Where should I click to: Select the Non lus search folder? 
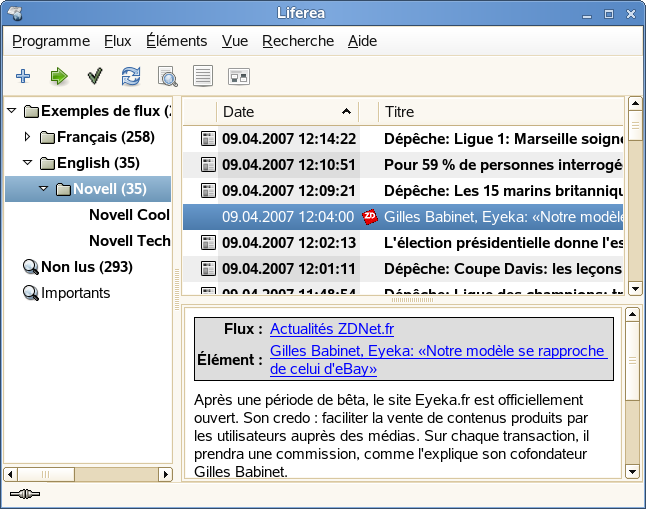pyautogui.click(x=86, y=267)
